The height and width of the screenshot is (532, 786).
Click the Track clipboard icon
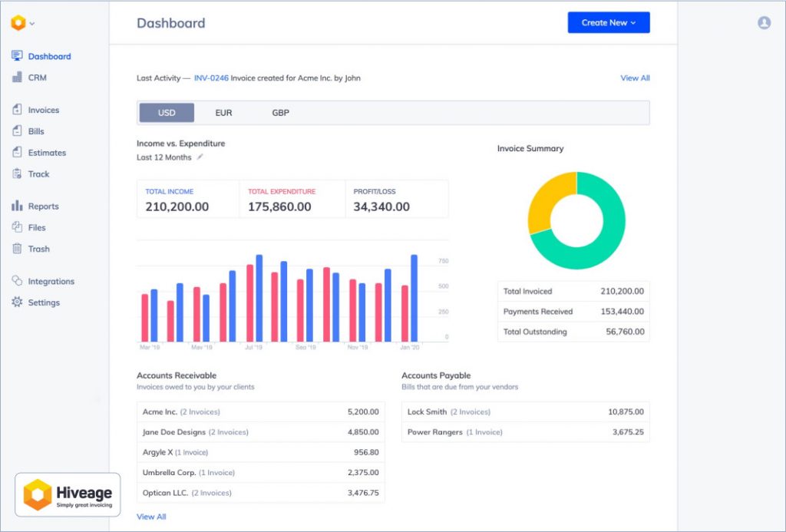(17, 174)
